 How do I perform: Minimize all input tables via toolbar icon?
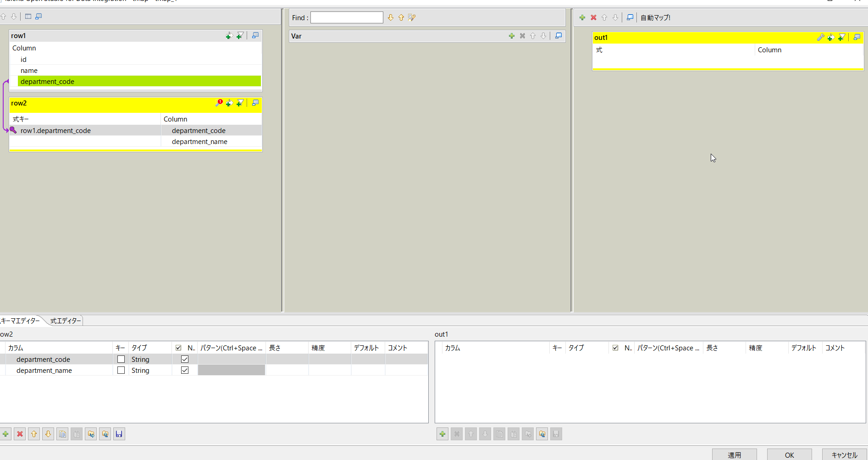coord(39,17)
